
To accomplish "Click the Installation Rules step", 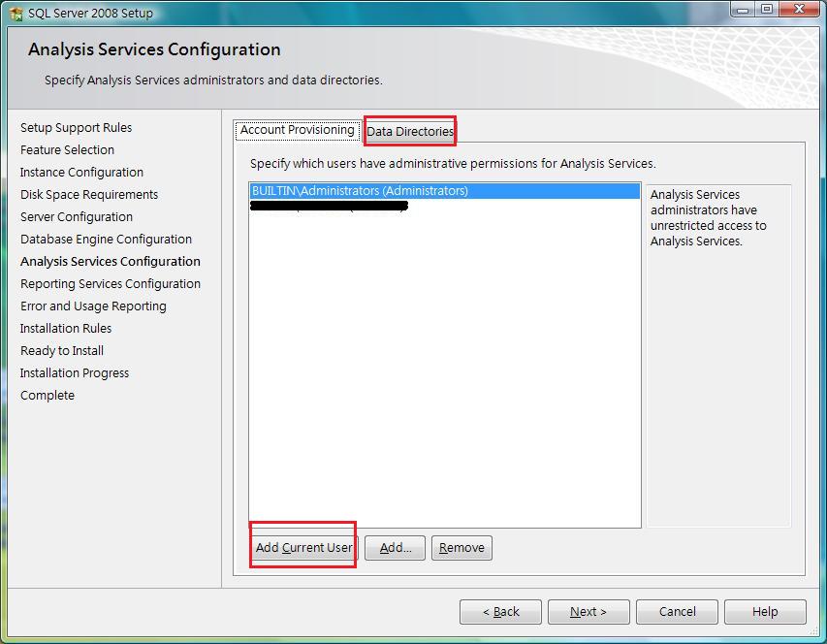I will pyautogui.click(x=66, y=329).
